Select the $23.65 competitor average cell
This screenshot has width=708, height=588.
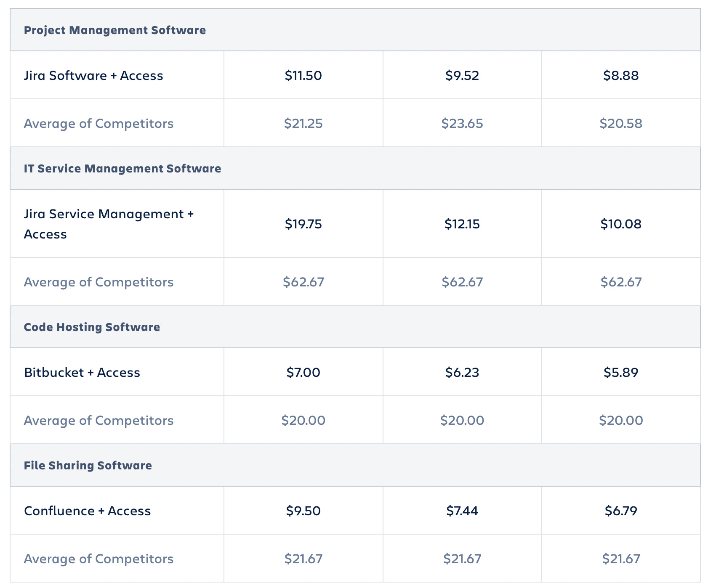click(x=462, y=124)
